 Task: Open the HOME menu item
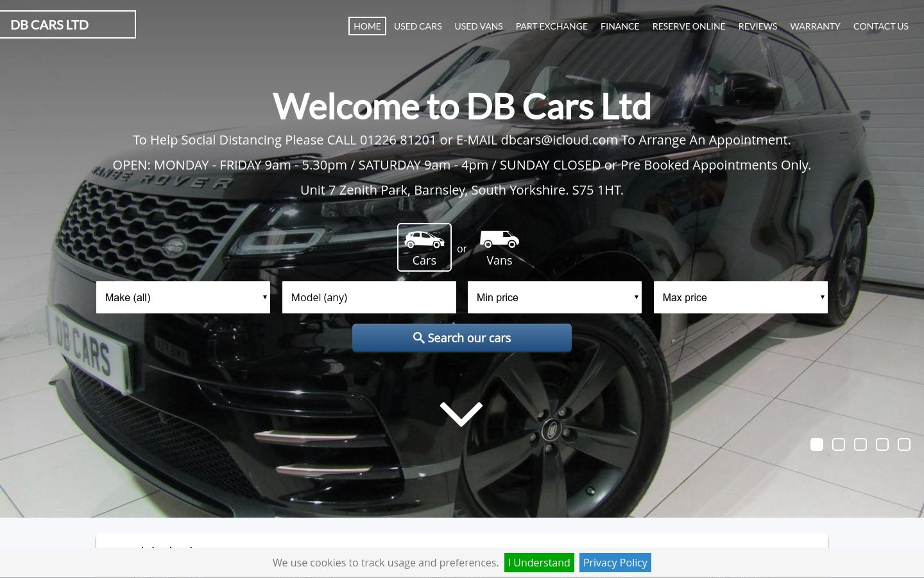click(367, 26)
